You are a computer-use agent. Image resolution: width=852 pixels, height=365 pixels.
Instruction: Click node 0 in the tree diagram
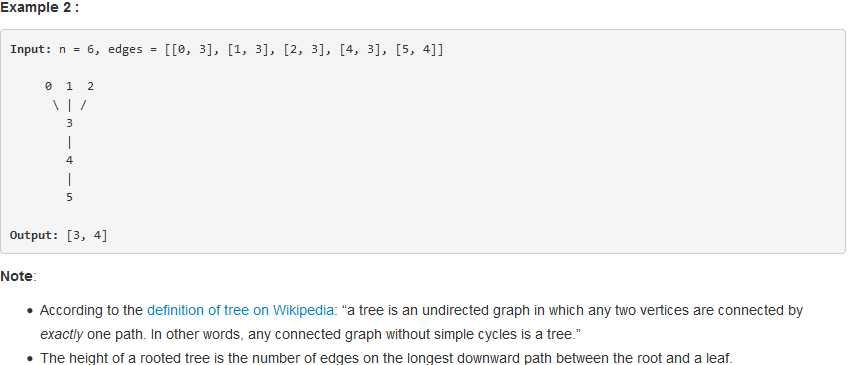(49, 86)
